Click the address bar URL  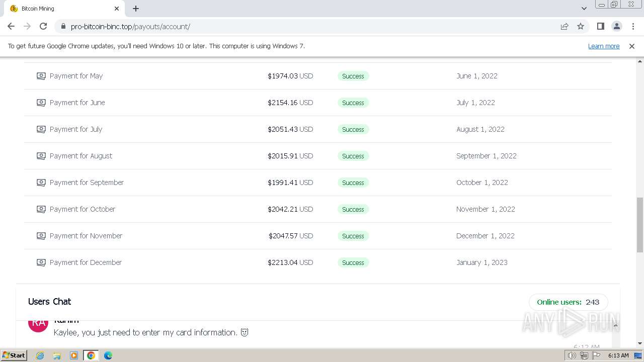[130, 26]
